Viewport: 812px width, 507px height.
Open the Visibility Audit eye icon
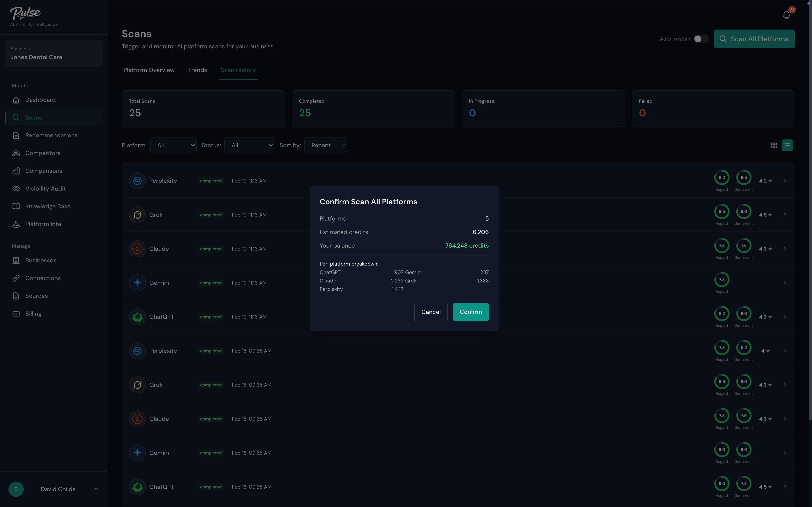(x=16, y=188)
